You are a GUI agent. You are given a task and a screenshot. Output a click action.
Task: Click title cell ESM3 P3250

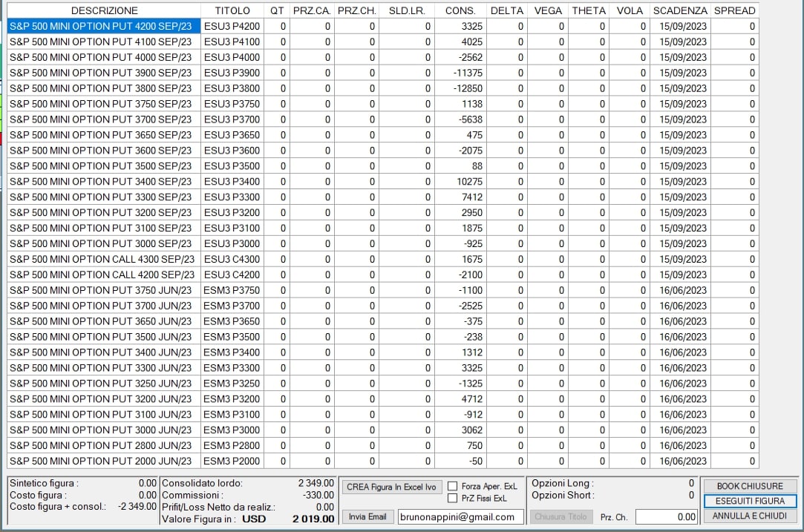tap(232, 384)
